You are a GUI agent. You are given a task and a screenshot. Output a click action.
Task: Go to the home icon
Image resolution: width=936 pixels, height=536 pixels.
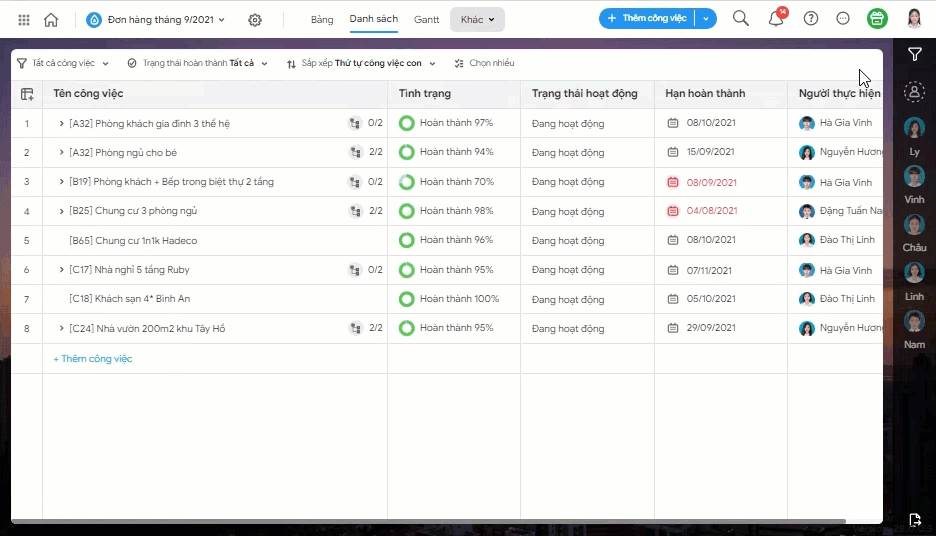[51, 20]
